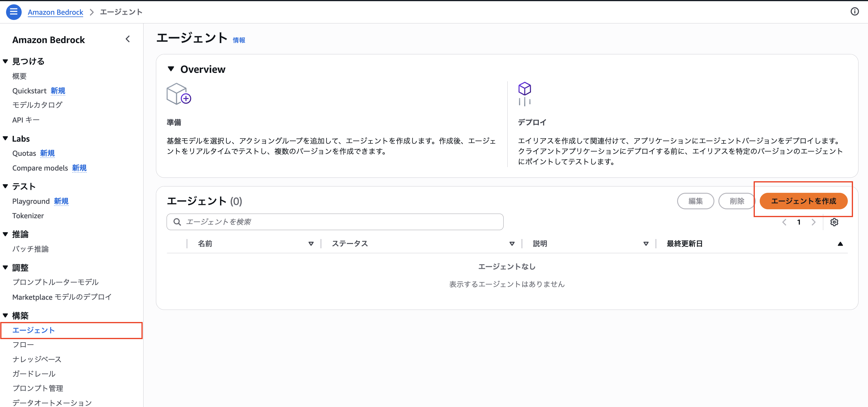Image resolution: width=868 pixels, height=407 pixels.
Task: Collapse the Overview panel
Action: tap(171, 69)
